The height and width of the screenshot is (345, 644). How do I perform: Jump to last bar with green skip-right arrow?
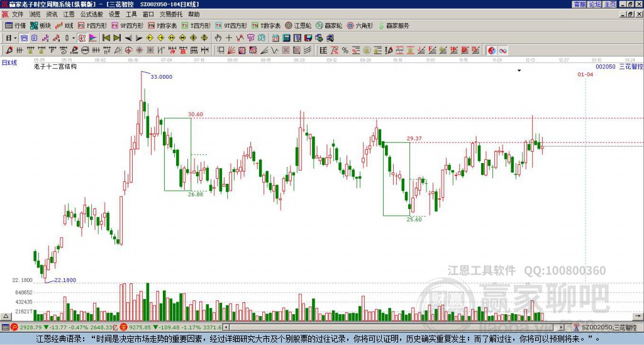click(x=117, y=38)
